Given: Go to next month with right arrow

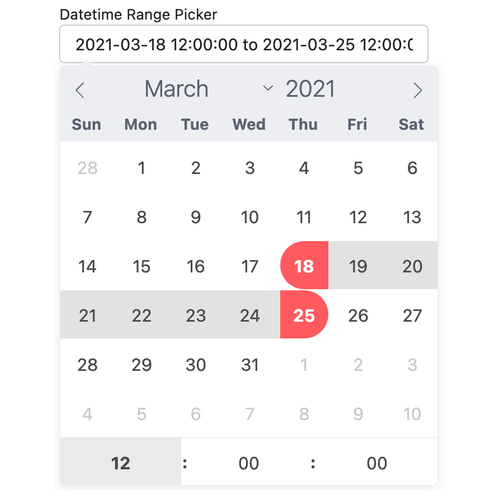Looking at the screenshot, I should click(418, 90).
